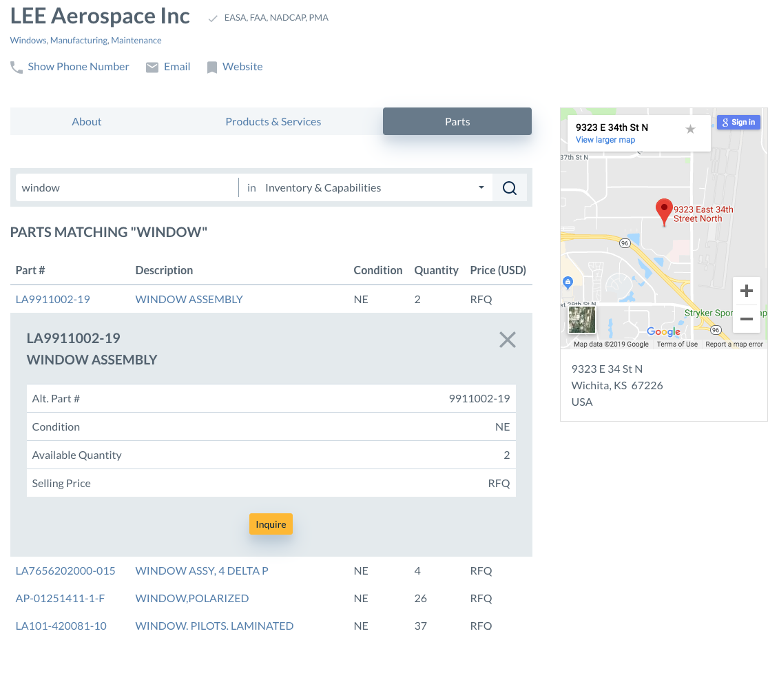Viewport: 779px width, 700px height.
Task: Switch to the About tab
Action: tap(87, 122)
